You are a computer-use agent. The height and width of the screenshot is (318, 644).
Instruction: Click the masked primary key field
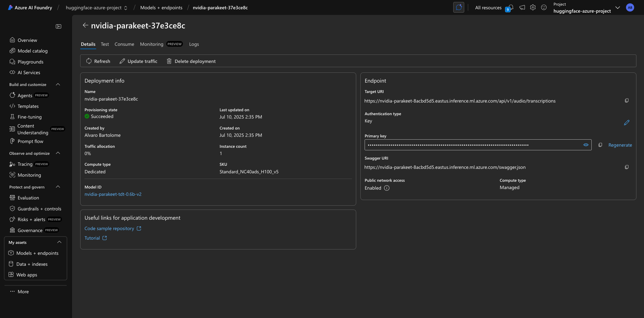[x=475, y=145]
